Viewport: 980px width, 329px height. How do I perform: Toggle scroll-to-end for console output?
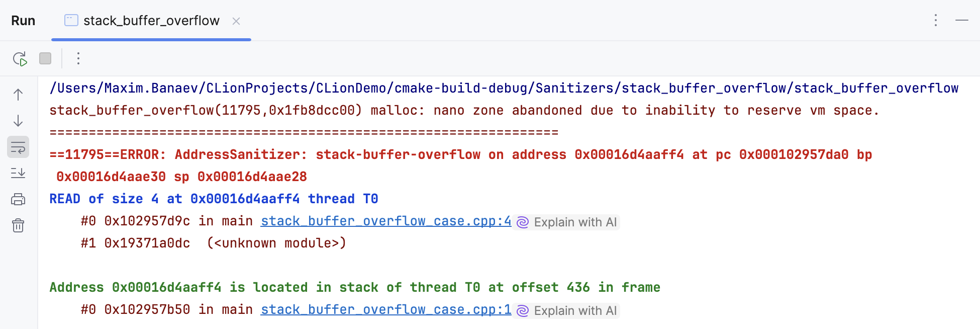point(18,173)
